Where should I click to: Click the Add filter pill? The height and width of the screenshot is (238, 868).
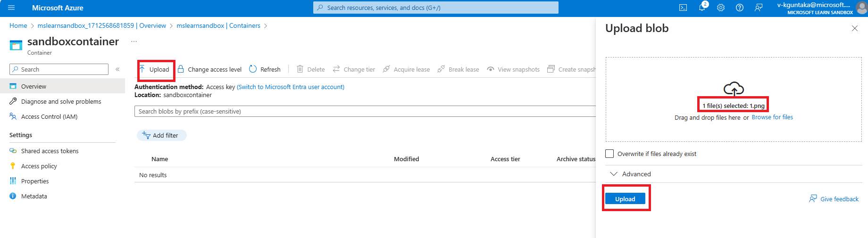(162, 135)
